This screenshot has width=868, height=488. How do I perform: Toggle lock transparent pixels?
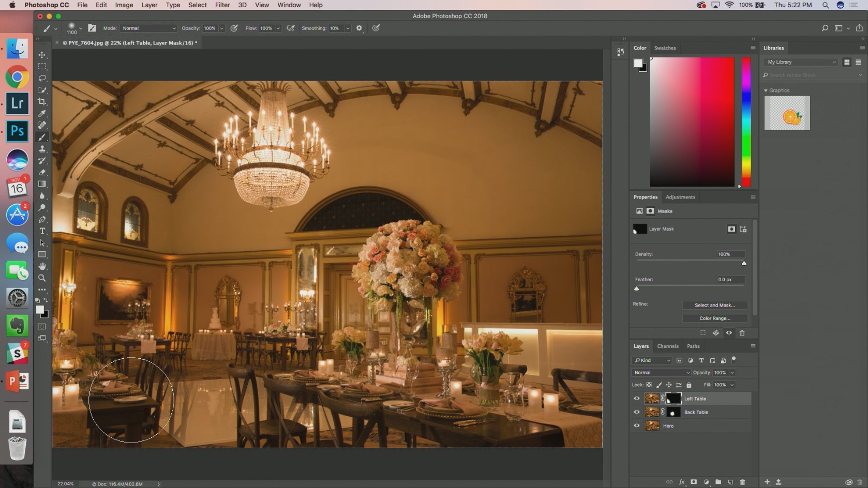pos(649,385)
